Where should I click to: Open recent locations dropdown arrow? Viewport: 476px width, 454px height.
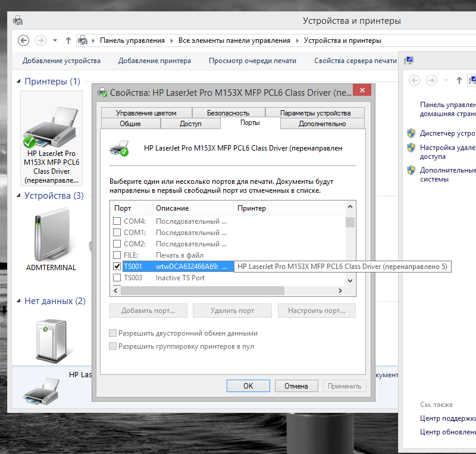tap(55, 40)
